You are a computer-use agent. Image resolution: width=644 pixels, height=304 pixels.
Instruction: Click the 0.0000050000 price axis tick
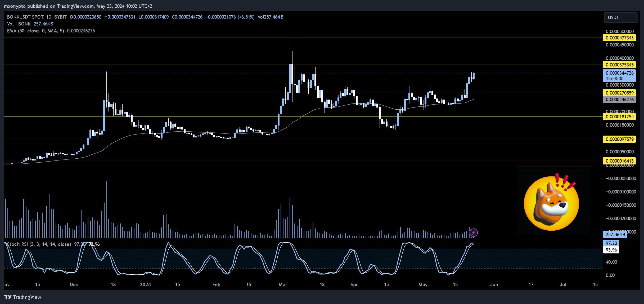pos(620,152)
